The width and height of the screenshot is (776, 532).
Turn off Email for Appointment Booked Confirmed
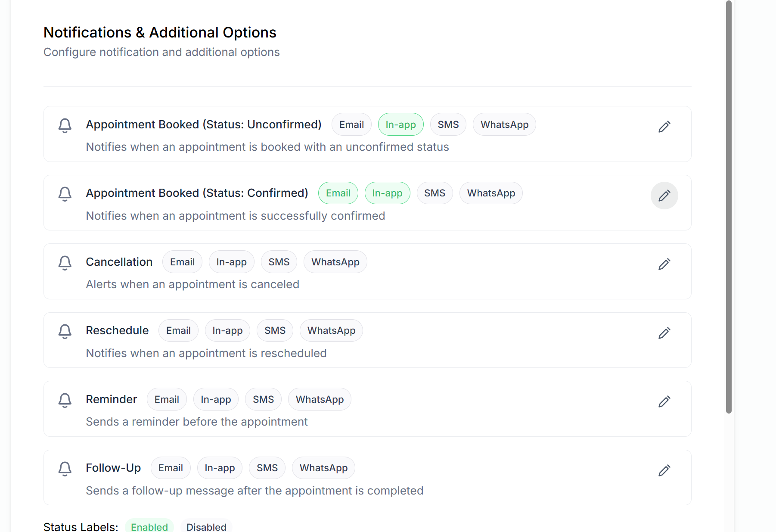338,193
